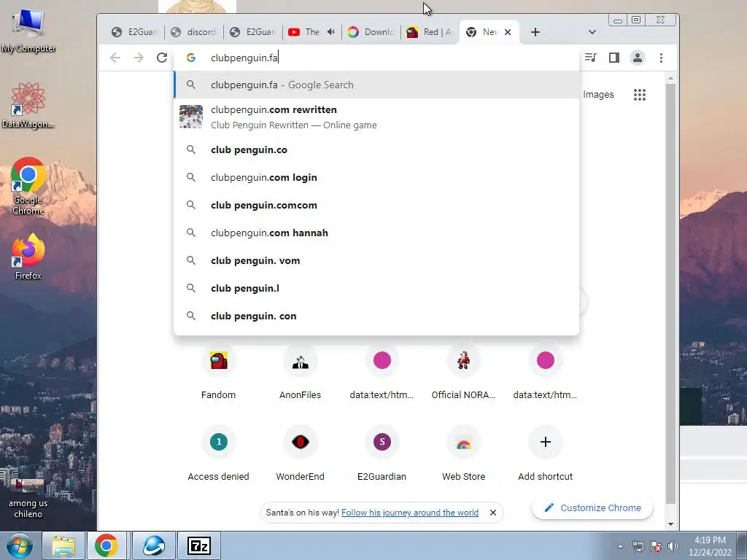Click the page scrollbar down arrow
747x560 pixels.
coord(671,524)
